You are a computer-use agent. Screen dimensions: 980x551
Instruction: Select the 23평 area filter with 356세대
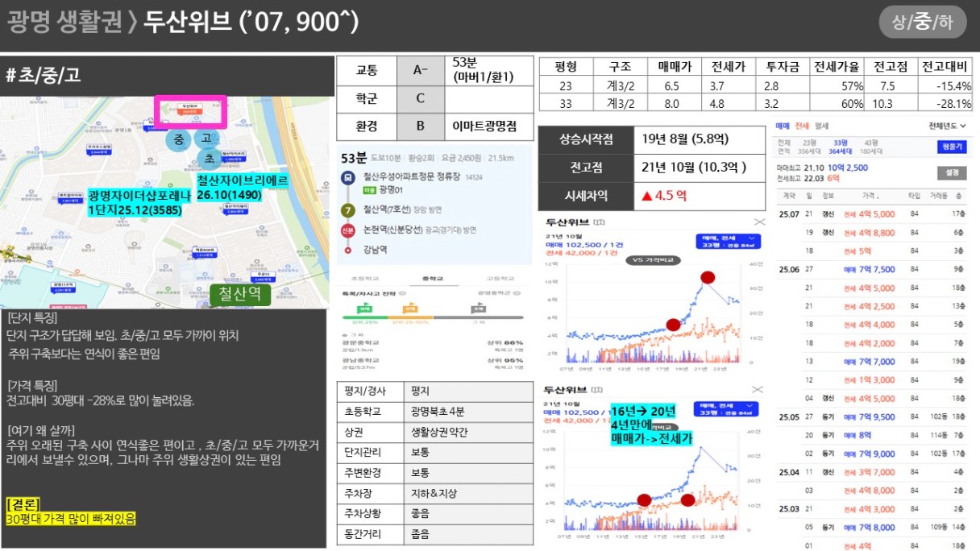[809, 146]
